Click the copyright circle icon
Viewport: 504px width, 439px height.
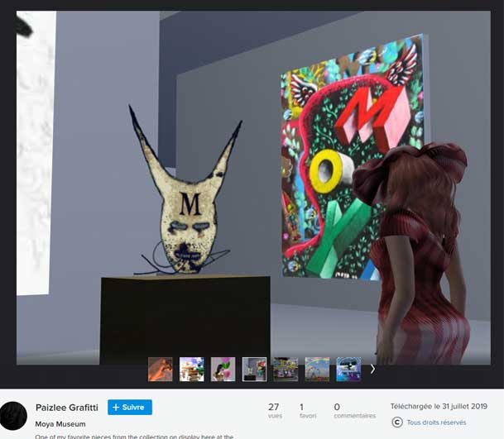coord(397,422)
